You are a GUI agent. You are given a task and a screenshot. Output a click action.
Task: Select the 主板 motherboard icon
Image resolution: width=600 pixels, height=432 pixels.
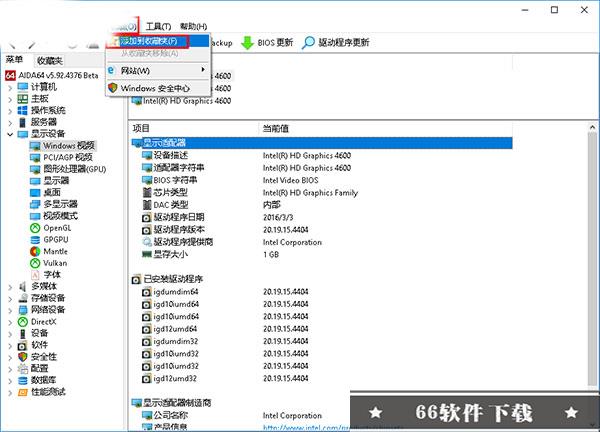23,99
